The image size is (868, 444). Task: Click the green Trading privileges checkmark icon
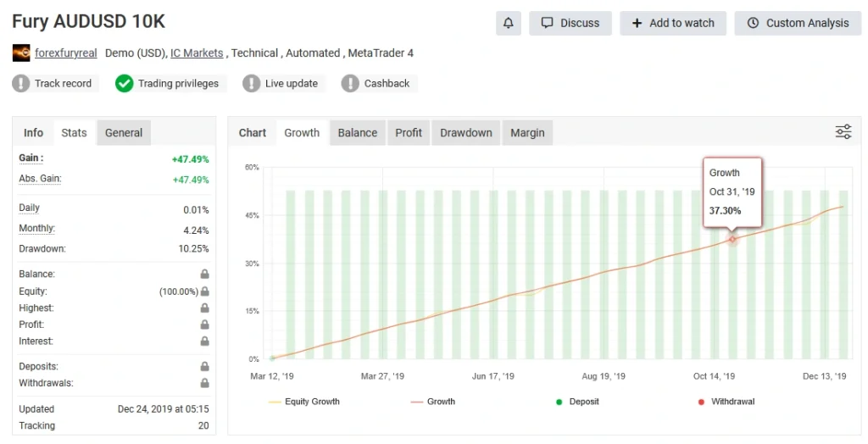point(124,84)
